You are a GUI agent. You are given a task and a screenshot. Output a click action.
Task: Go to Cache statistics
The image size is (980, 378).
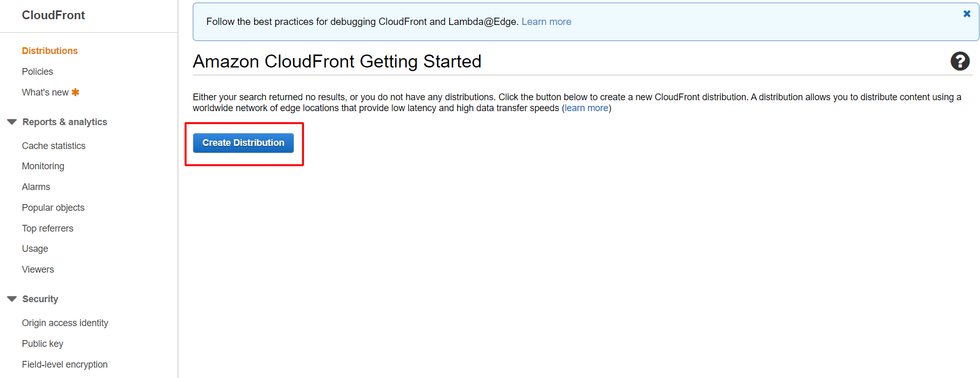54,146
